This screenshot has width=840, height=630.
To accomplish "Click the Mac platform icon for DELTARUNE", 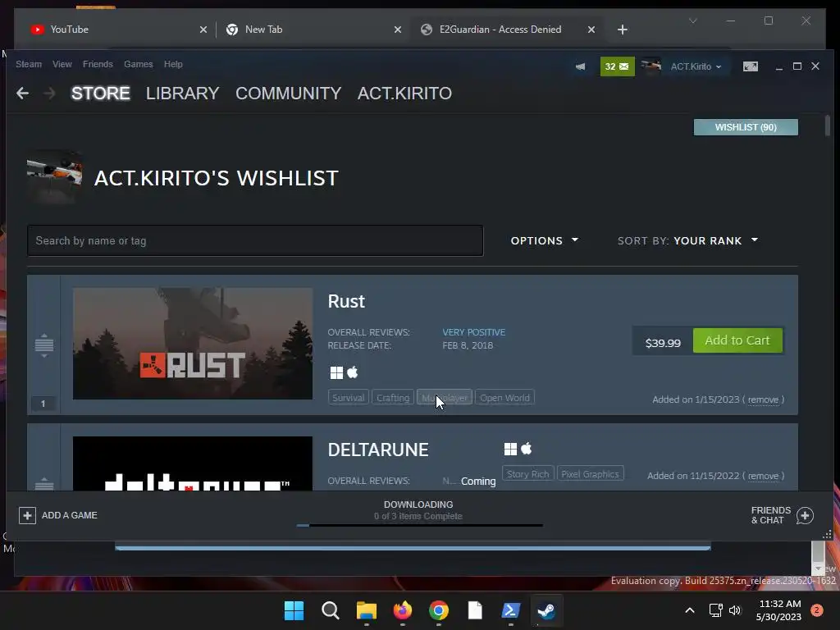I will (527, 449).
